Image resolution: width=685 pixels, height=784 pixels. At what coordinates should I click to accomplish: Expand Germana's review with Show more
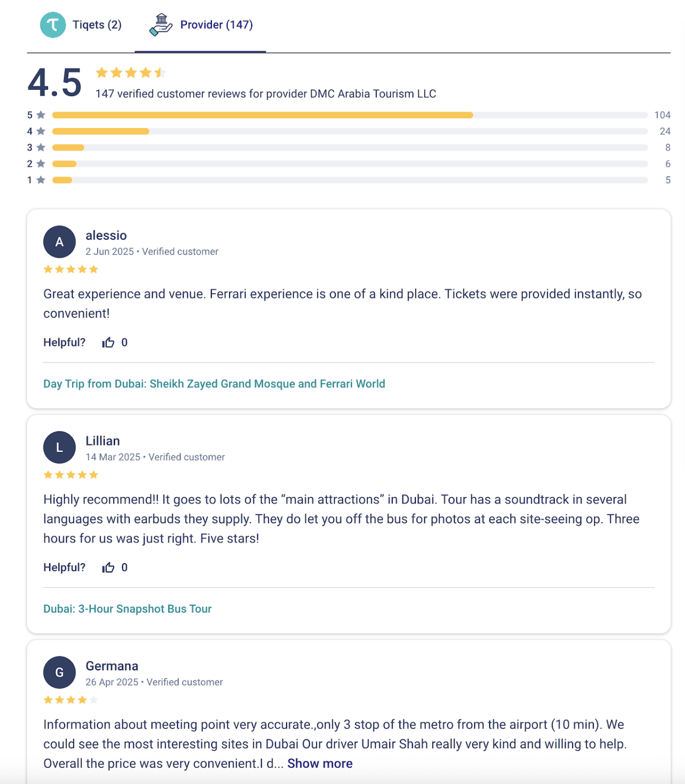point(320,764)
